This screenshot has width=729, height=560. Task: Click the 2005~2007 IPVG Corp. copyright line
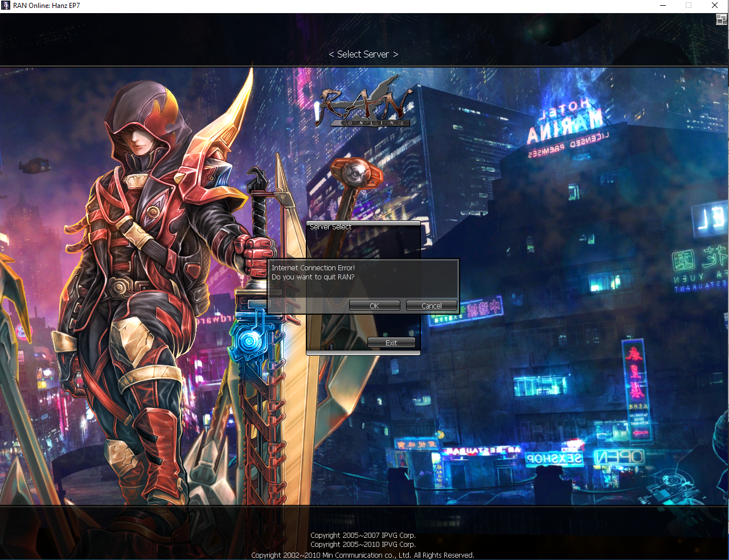click(363, 535)
